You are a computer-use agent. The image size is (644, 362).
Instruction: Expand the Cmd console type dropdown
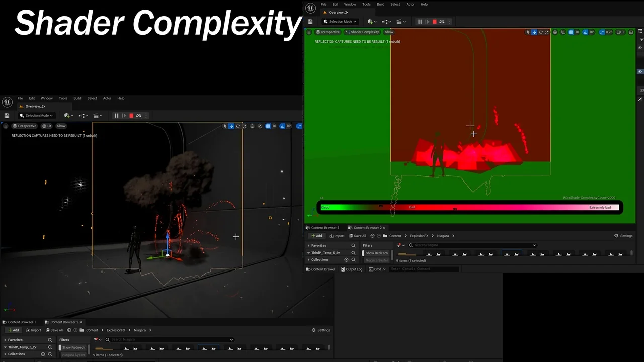378,269
